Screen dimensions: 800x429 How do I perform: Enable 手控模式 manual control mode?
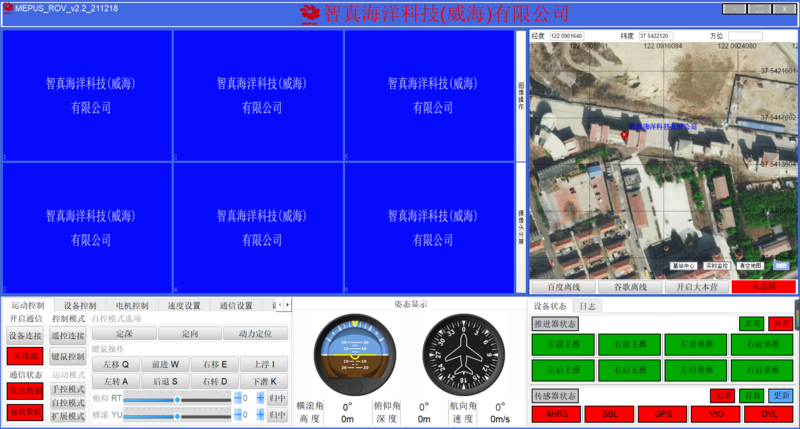tap(68, 389)
